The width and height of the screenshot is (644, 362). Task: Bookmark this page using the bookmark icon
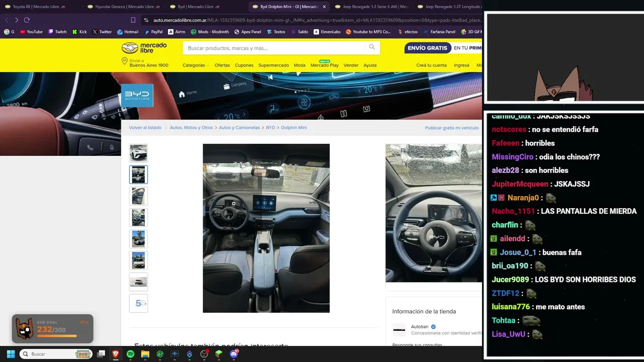pos(133,20)
